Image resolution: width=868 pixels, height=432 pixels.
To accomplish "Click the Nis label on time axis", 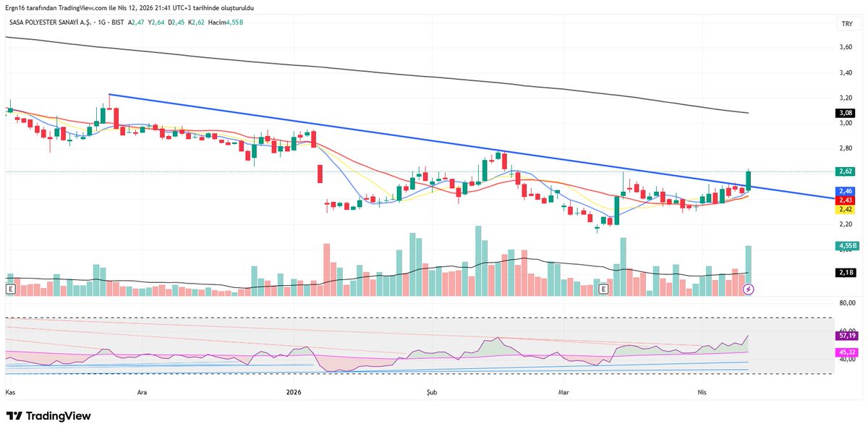I will (701, 391).
